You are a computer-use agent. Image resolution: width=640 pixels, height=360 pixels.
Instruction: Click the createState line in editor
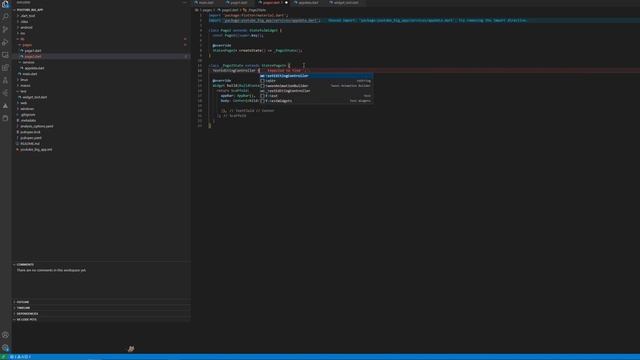point(258,51)
